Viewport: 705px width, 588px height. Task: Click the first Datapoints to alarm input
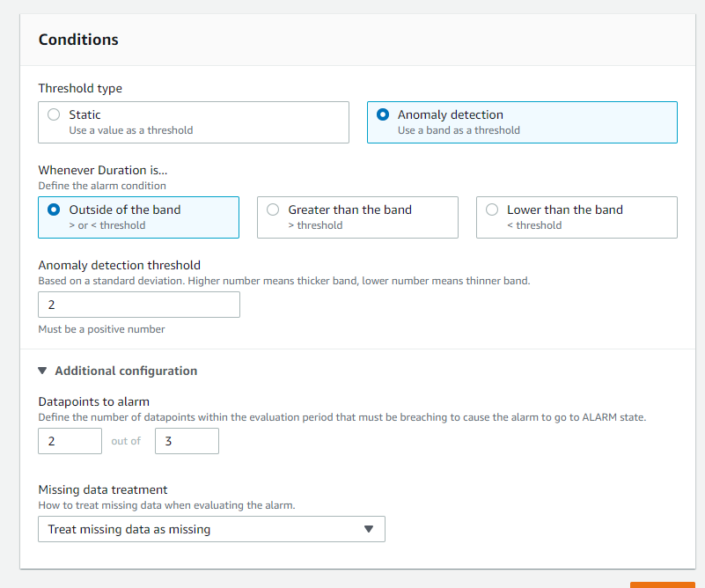tap(70, 440)
